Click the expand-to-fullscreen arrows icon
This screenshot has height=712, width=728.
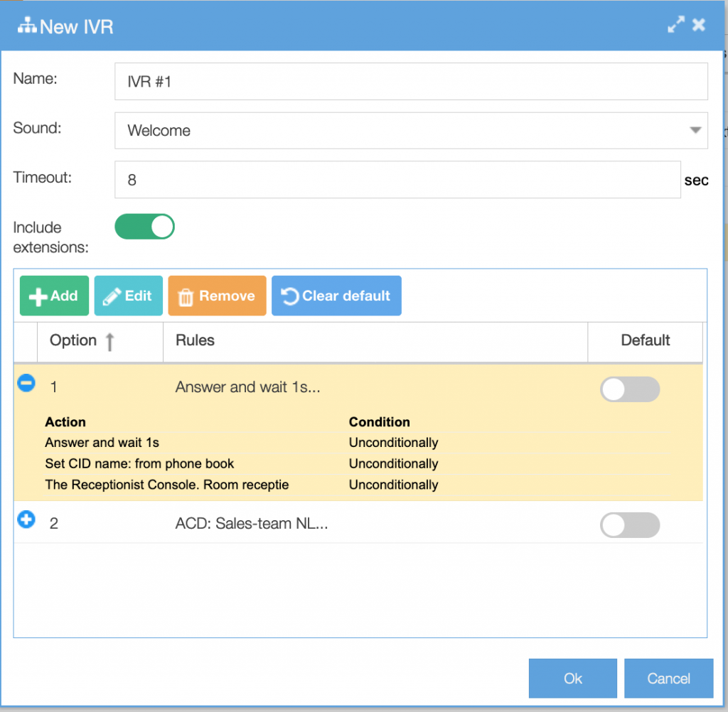675,24
